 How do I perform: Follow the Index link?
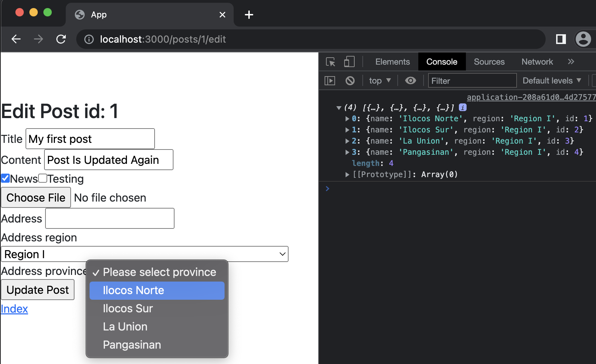coord(14,309)
